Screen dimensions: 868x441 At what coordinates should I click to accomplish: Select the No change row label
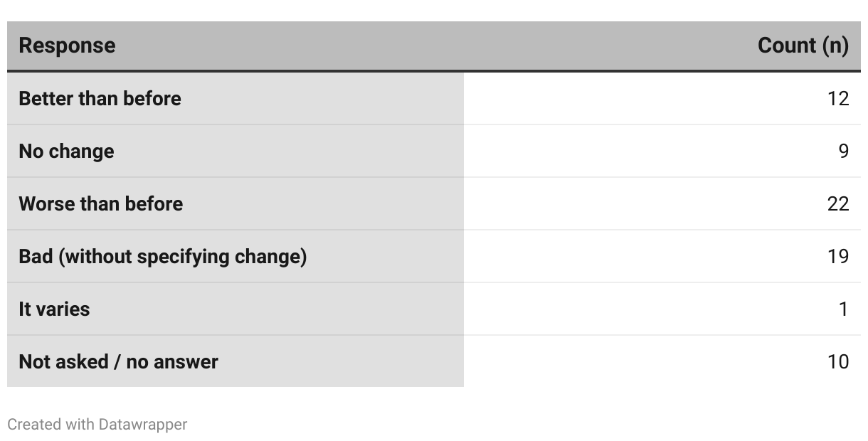[x=66, y=151]
